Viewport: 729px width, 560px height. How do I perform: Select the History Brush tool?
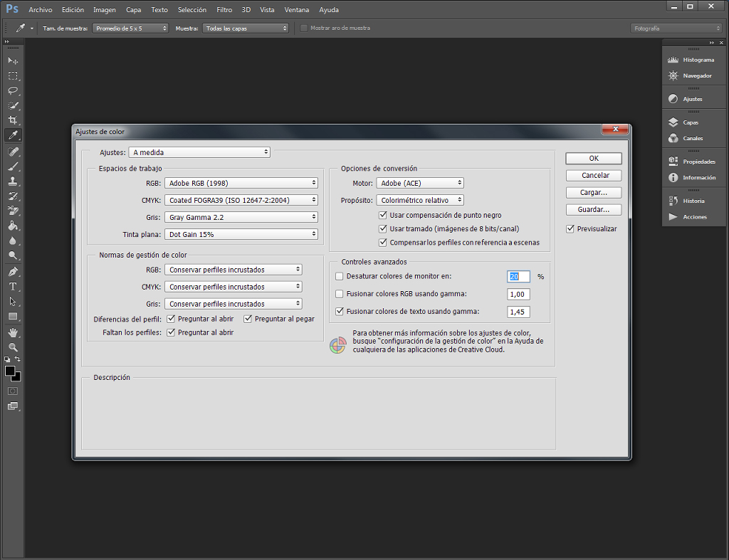[13, 196]
